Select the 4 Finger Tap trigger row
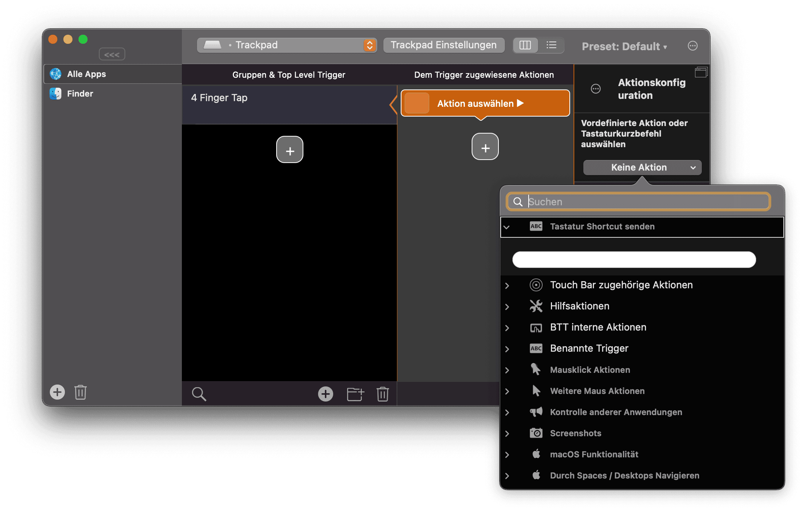This screenshot has width=812, height=520. tap(289, 105)
